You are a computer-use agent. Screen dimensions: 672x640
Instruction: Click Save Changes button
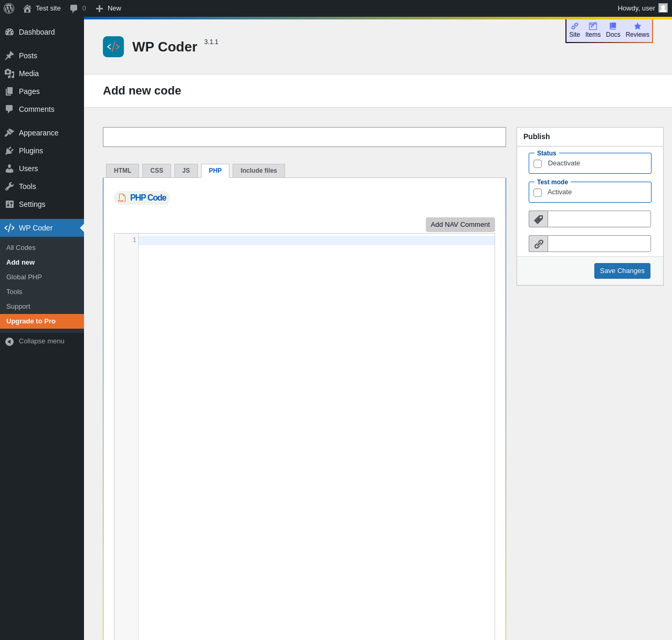coord(622,271)
